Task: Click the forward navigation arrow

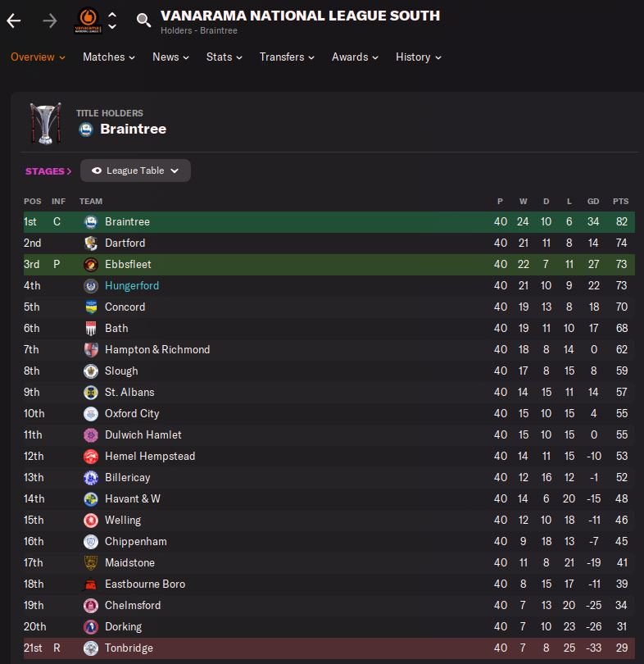Action: (x=50, y=20)
